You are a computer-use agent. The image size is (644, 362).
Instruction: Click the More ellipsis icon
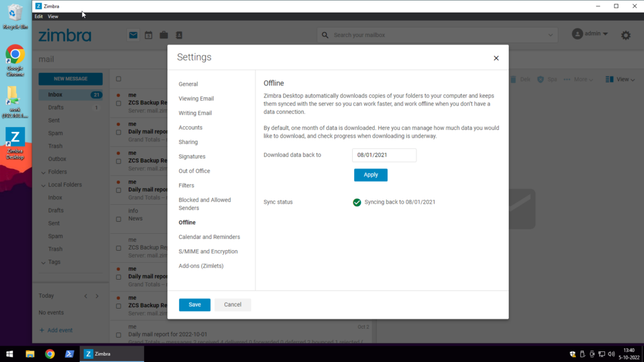567,79
